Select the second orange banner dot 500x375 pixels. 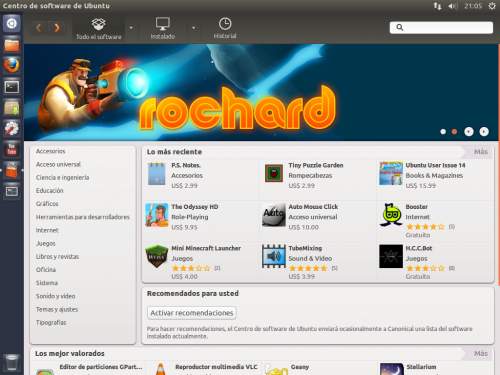tap(454, 132)
